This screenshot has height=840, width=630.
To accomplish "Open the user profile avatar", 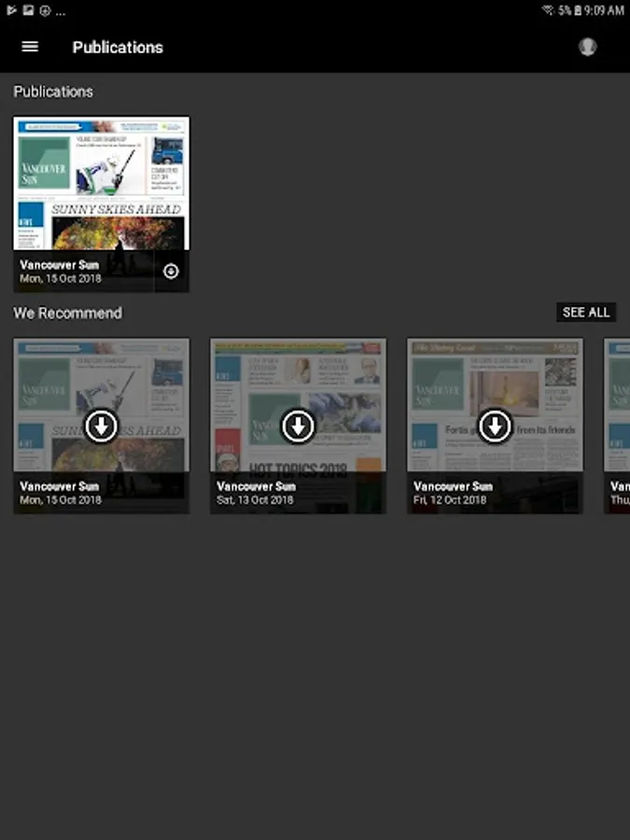I will tap(588, 48).
